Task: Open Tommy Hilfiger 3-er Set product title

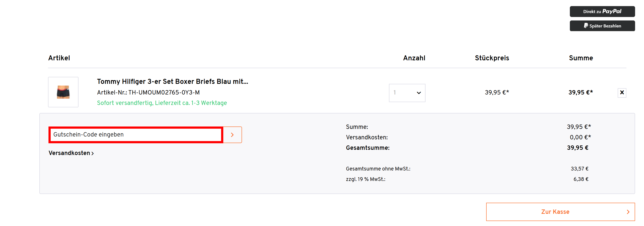Action: [172, 81]
